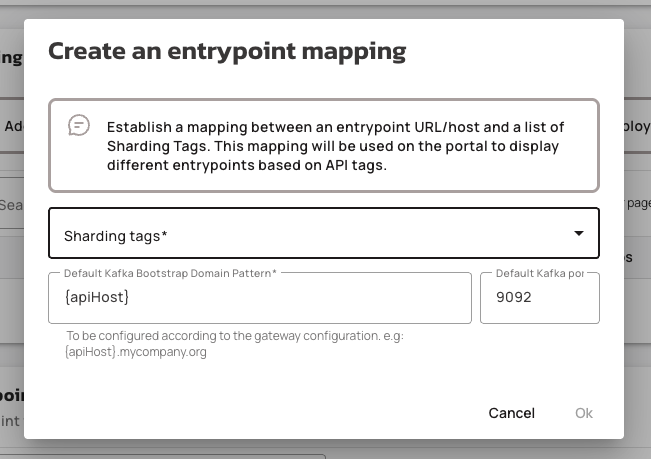Click the cut-off "ploy" item on the right edge

(637, 127)
